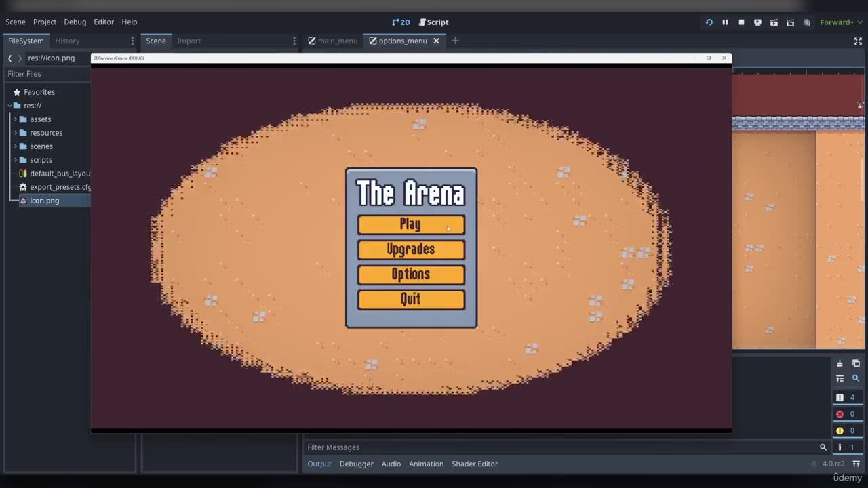Go to the previous FileSystem folder

(9, 58)
